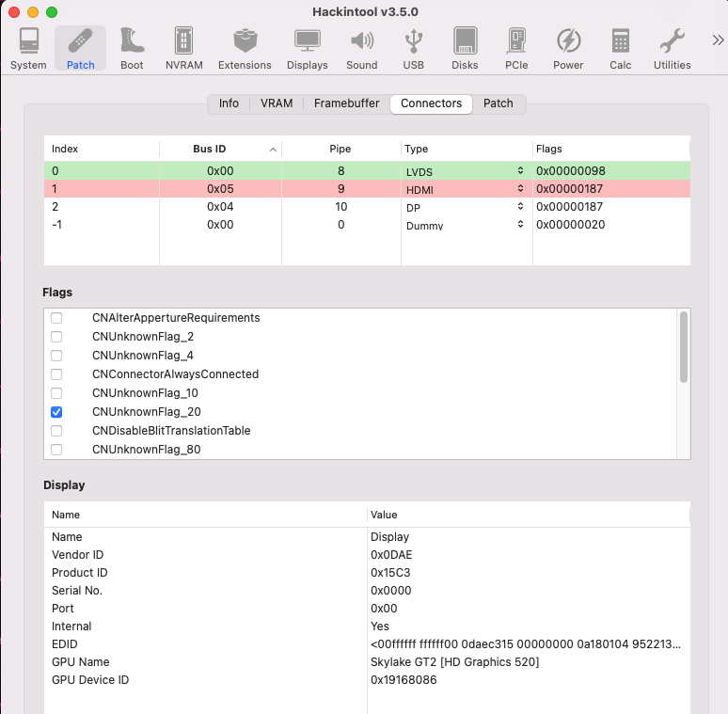Click the Flags column header
This screenshot has width=728, height=714.
coord(611,149)
